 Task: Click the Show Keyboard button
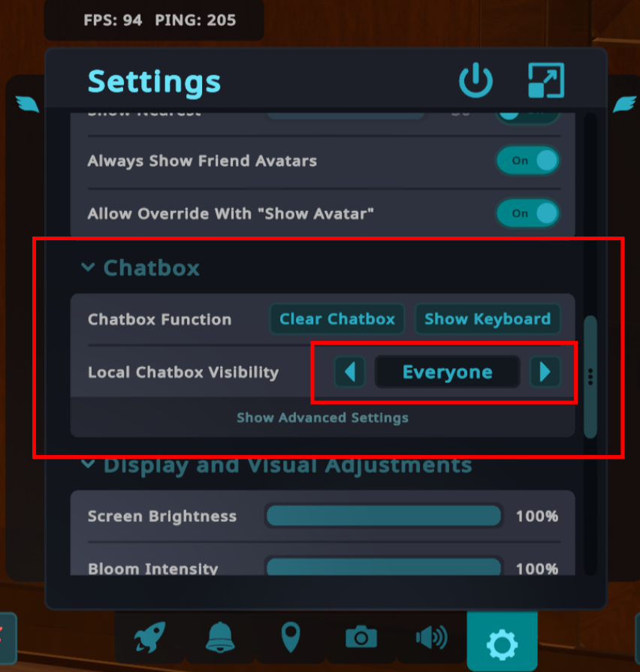coord(488,319)
